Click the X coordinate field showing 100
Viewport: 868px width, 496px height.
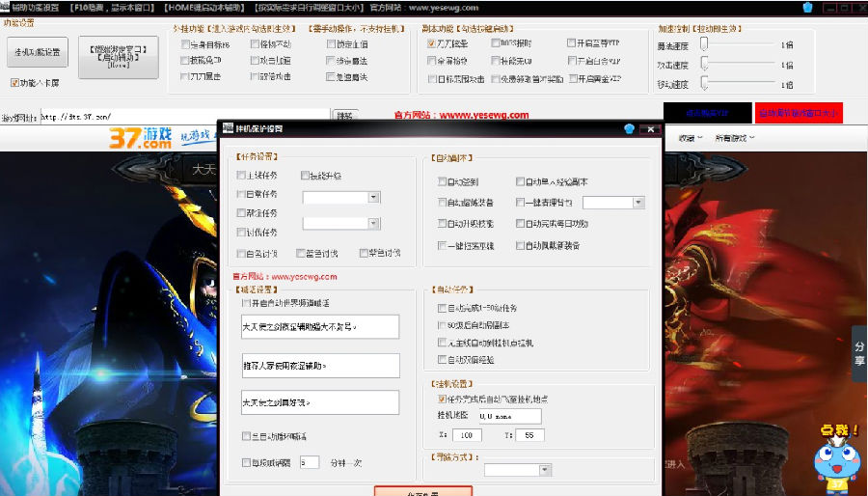coord(467,435)
